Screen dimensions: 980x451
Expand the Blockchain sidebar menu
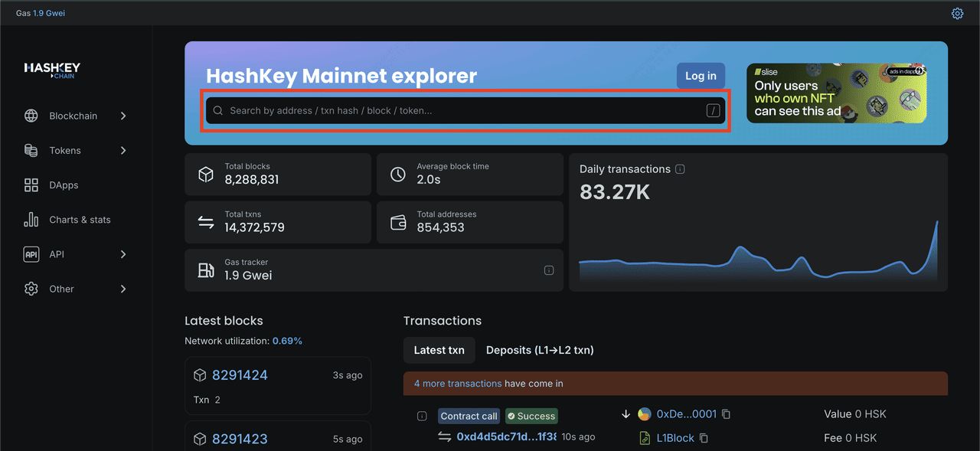click(x=123, y=116)
